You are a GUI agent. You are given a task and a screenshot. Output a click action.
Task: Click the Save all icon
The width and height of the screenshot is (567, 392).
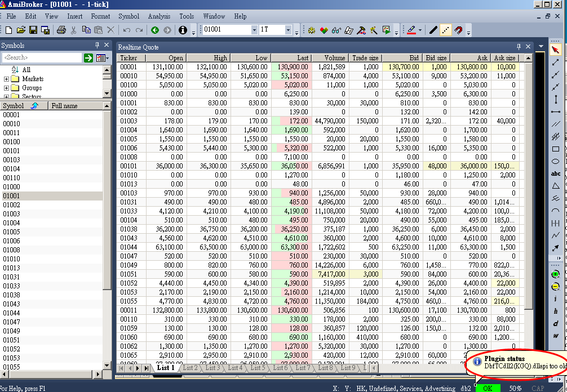click(46, 30)
